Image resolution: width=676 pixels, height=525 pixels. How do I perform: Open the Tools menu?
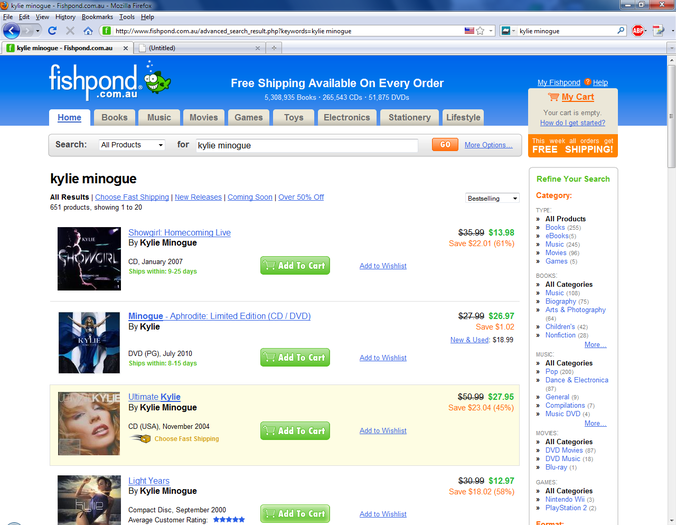(127, 17)
